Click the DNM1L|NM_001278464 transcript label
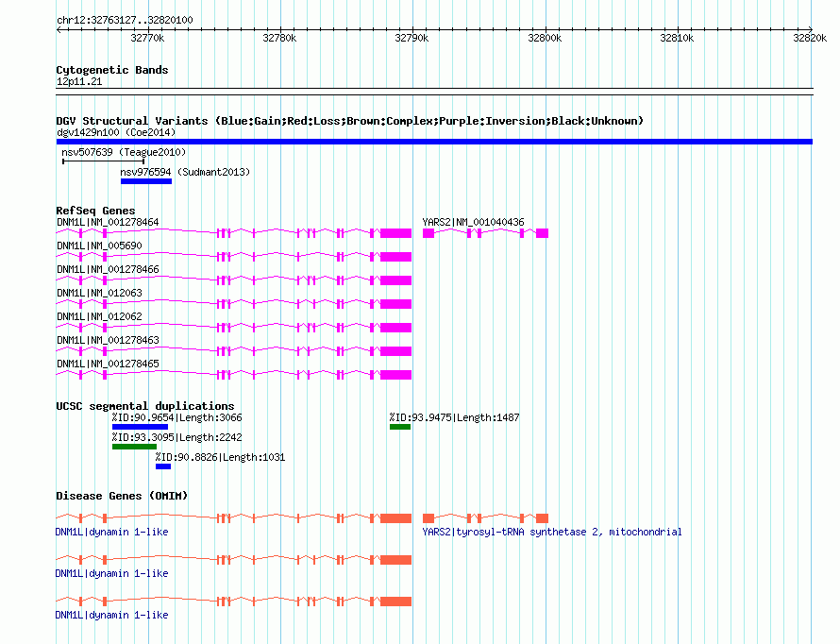Image resolution: width=840 pixels, height=644 pixels. pos(108,222)
